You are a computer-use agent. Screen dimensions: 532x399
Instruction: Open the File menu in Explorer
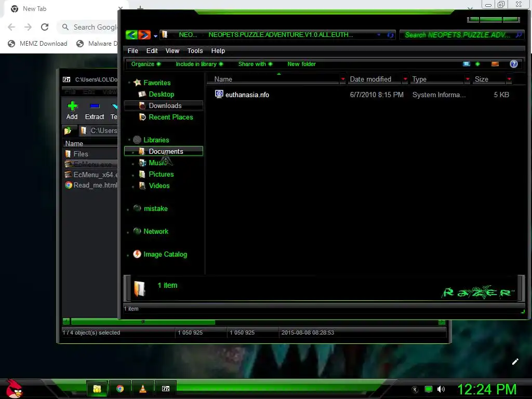pos(132,50)
